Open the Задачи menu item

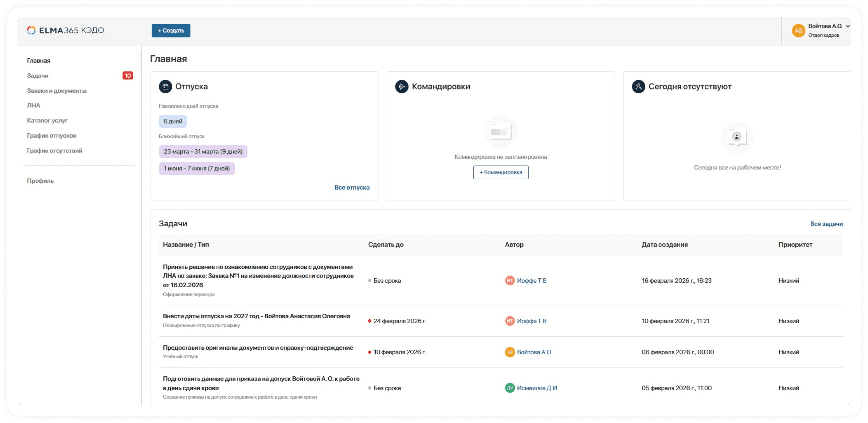pyautogui.click(x=38, y=76)
